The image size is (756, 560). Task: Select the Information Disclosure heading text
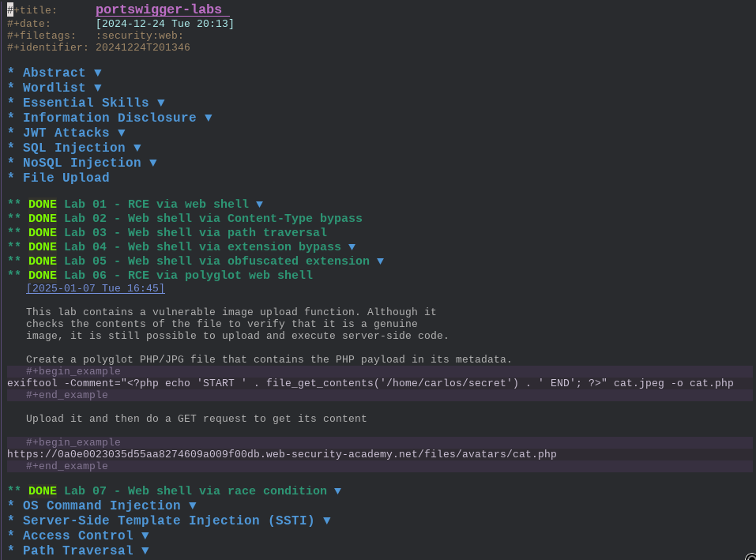tap(110, 118)
